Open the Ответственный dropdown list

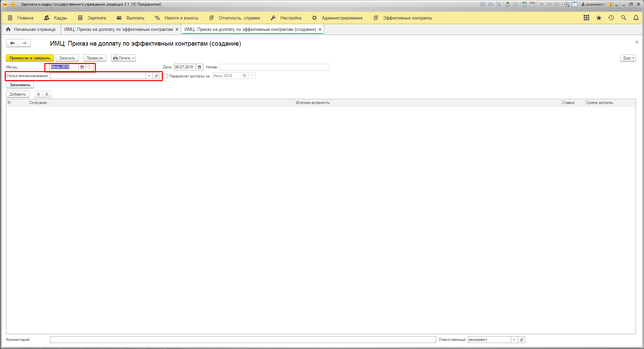[514, 340]
